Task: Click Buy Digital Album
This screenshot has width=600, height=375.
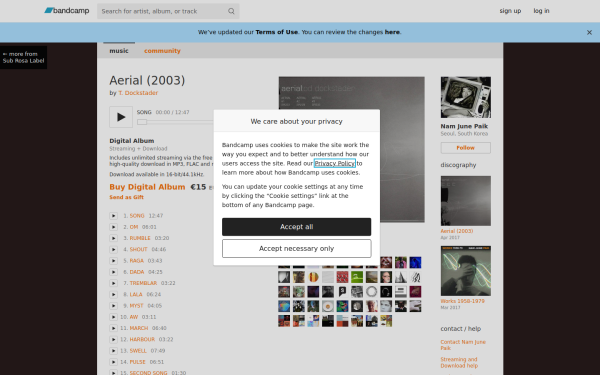Action: tap(147, 187)
